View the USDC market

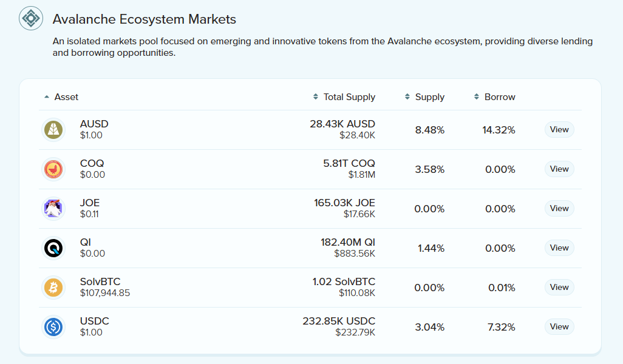click(559, 326)
